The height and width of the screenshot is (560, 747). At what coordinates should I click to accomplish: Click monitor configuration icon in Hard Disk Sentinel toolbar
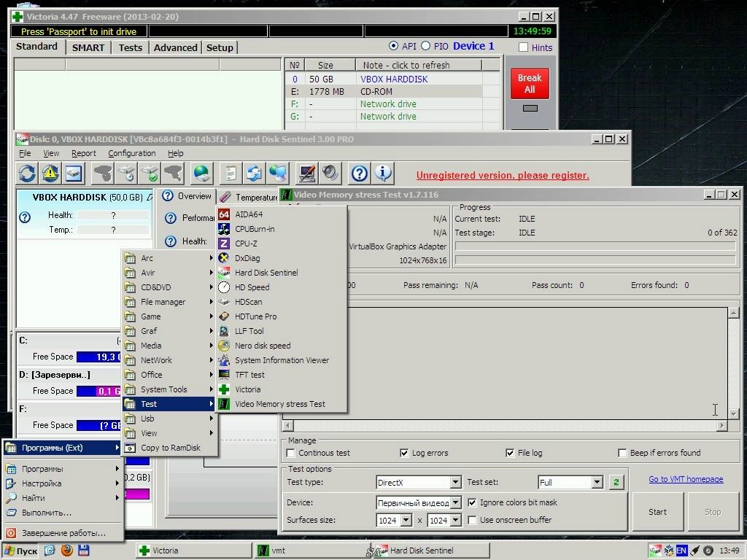[306, 174]
